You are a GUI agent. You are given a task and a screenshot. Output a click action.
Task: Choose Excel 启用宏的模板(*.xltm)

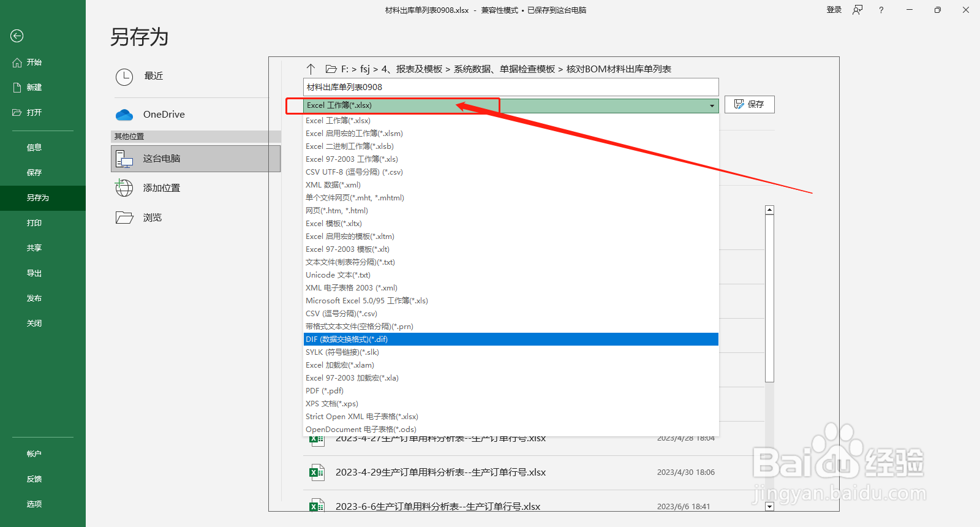click(x=511, y=237)
